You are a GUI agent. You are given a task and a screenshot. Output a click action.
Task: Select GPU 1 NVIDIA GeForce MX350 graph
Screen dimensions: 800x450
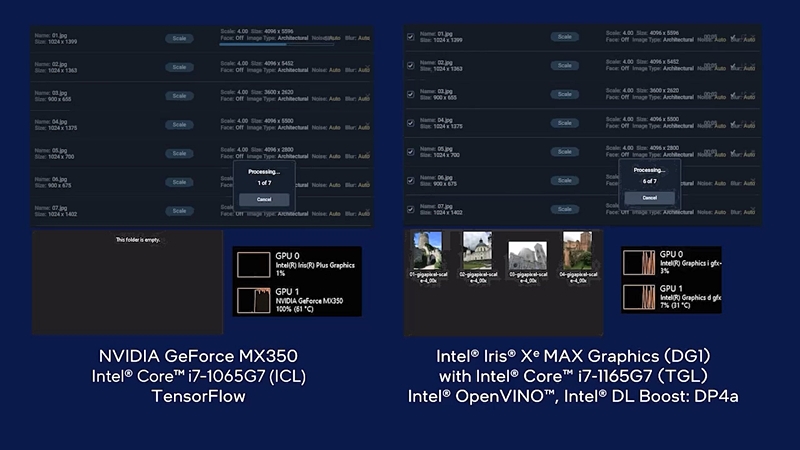pos(254,301)
